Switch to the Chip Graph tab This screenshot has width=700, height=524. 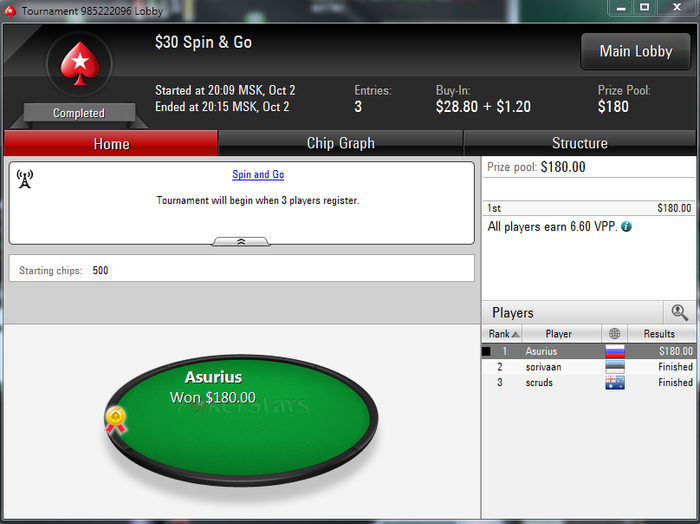341,143
